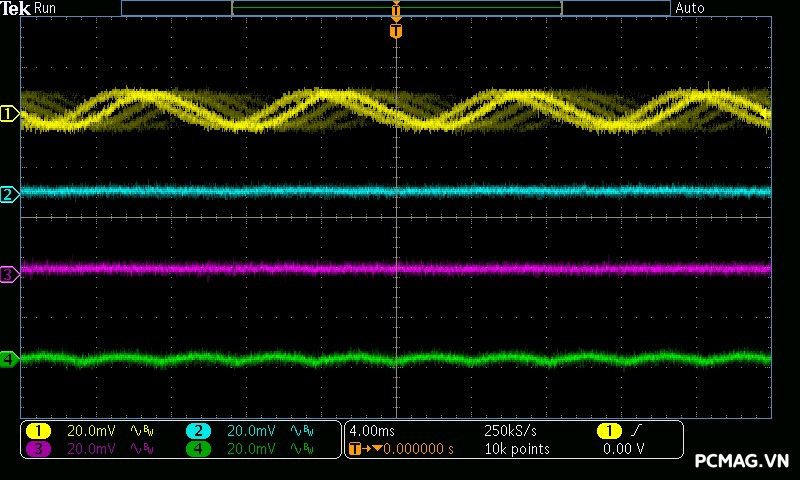
Task: Click the 10k points record length readout
Action: [x=516, y=449]
